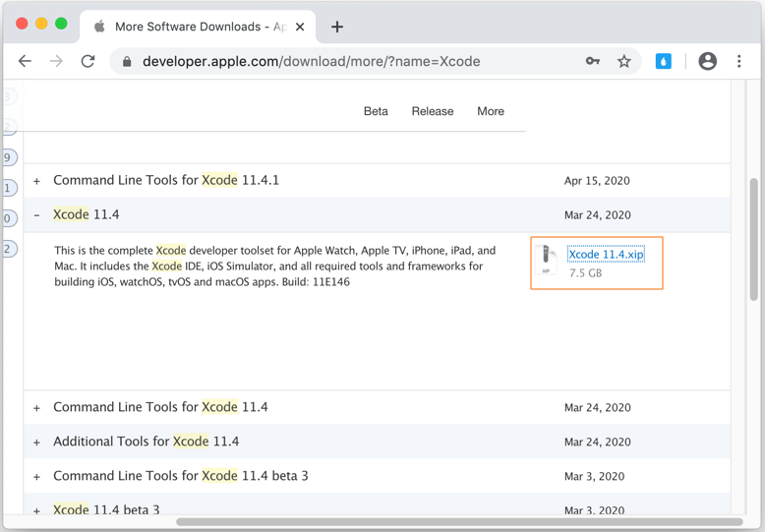This screenshot has width=765, height=532.
Task: Click the yellow minimize window button
Action: coord(41,24)
